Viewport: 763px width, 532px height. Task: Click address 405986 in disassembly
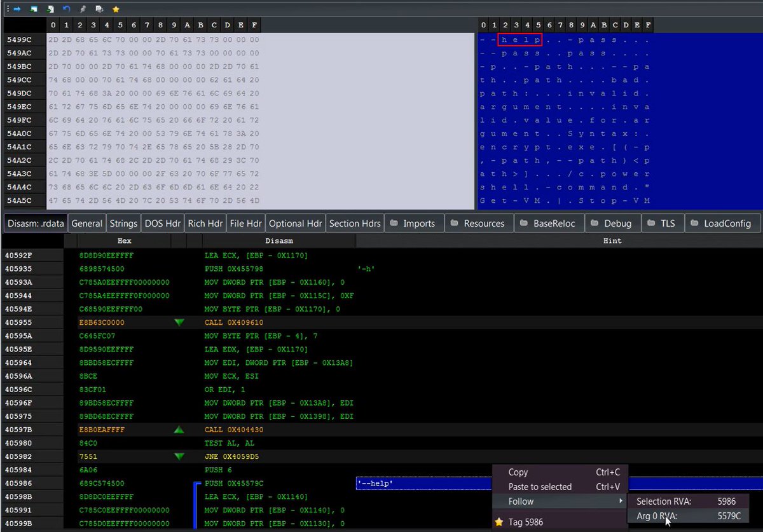tap(17, 484)
